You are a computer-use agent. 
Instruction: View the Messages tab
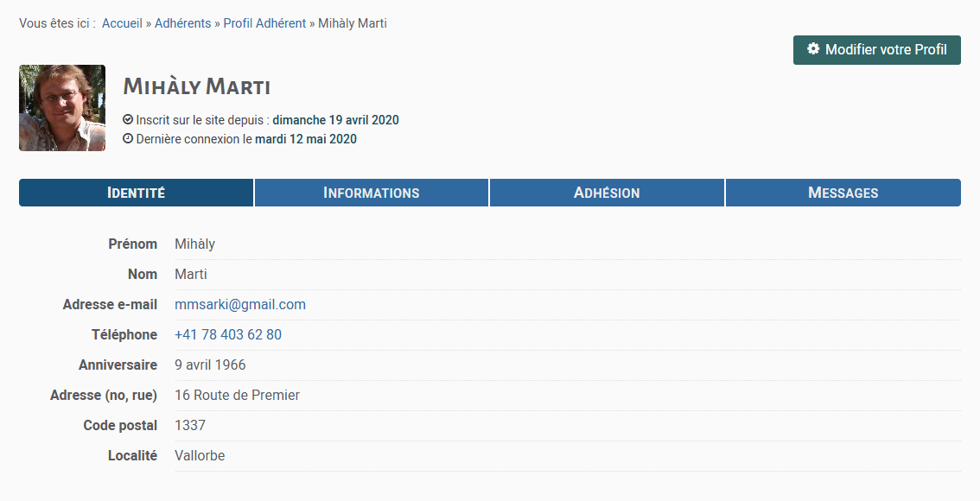point(843,193)
